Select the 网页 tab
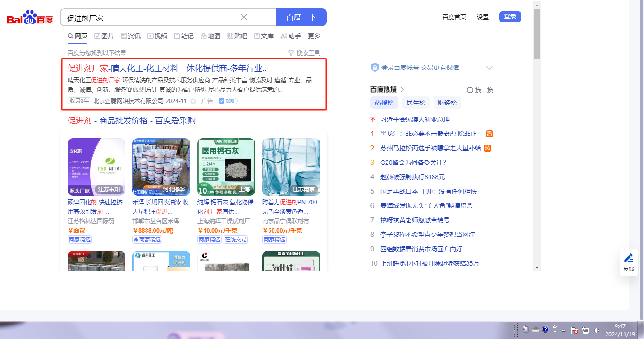This screenshot has height=339, width=644. pos(78,36)
